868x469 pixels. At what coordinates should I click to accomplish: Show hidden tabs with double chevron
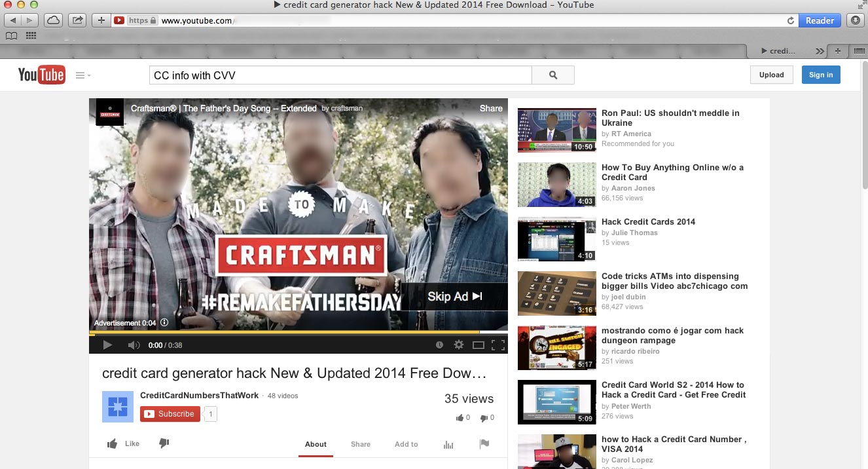(x=820, y=51)
